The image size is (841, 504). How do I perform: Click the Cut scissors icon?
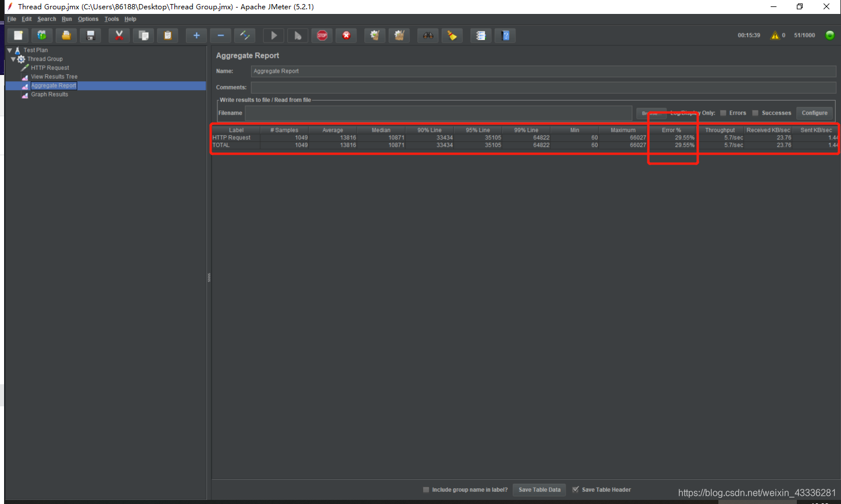point(119,35)
